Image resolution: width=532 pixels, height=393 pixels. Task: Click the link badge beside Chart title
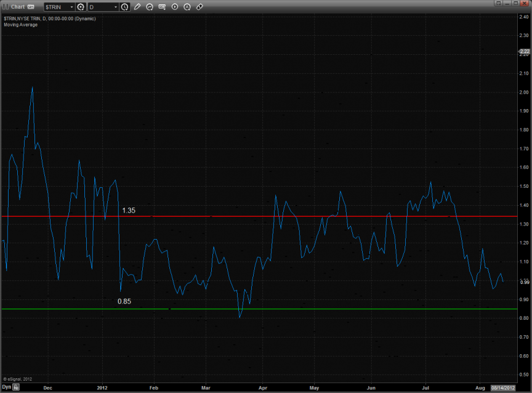30,7
